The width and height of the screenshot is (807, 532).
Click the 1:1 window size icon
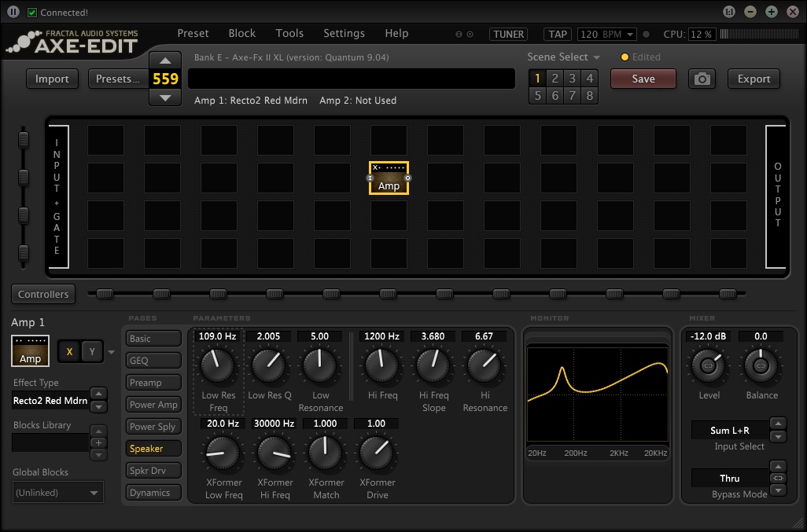click(729, 12)
